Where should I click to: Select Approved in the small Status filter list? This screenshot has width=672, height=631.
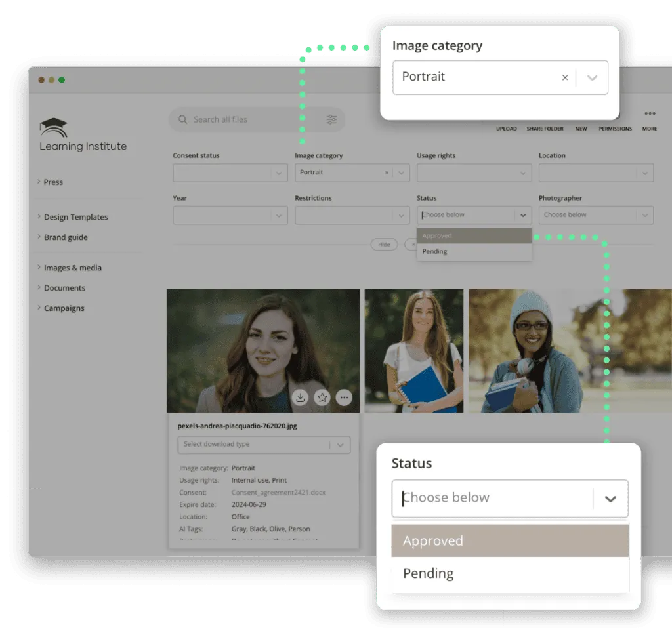474,235
